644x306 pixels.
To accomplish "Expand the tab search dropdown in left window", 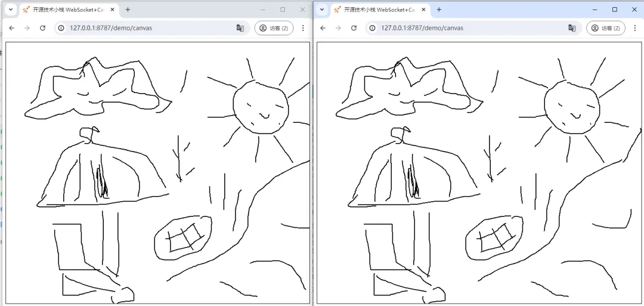I will click(x=10, y=10).
